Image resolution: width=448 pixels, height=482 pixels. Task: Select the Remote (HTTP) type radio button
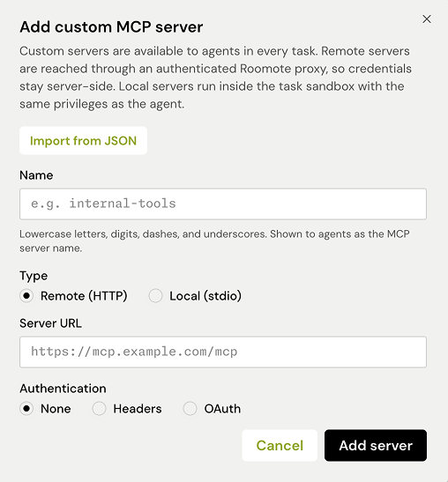[26, 296]
